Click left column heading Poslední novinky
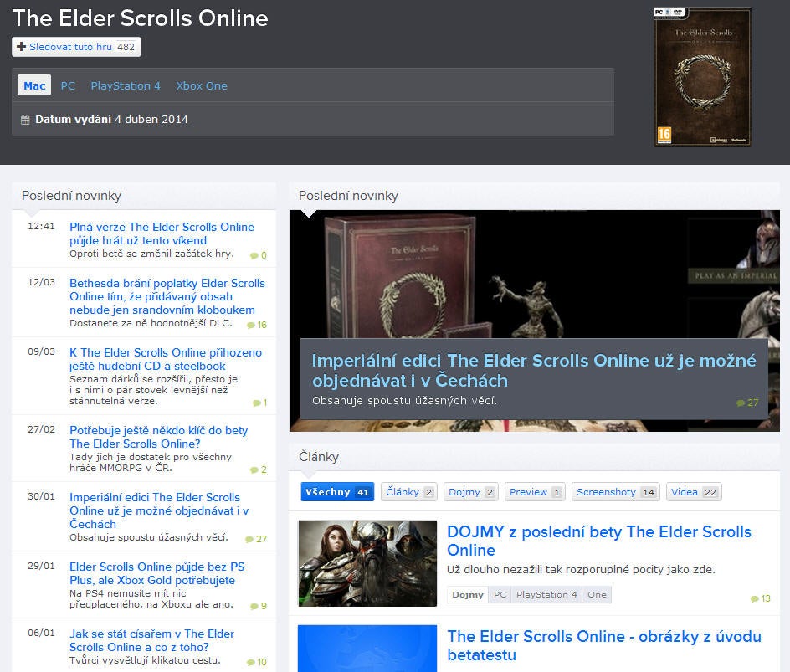This screenshot has width=790, height=672. click(71, 196)
